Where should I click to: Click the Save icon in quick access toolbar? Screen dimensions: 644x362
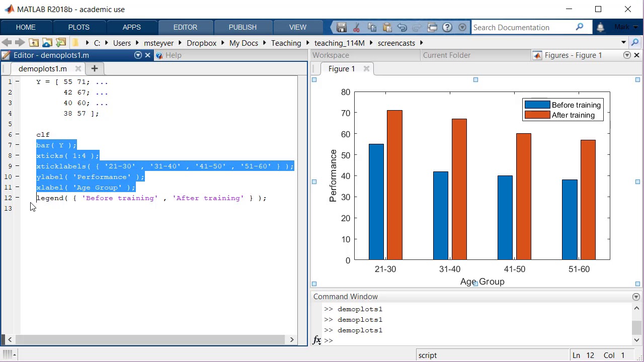click(x=342, y=27)
